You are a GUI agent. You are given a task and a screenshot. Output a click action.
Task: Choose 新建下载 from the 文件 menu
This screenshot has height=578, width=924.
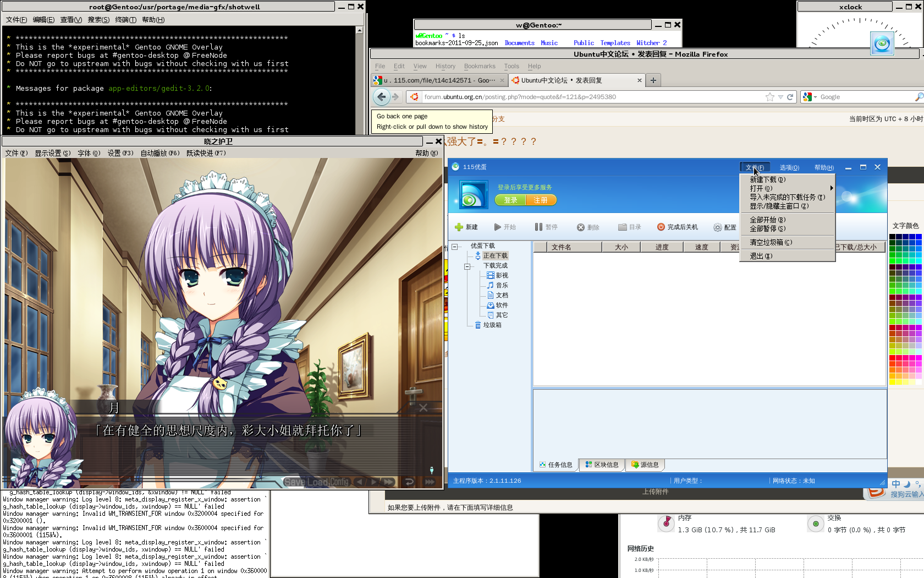[x=788, y=179]
